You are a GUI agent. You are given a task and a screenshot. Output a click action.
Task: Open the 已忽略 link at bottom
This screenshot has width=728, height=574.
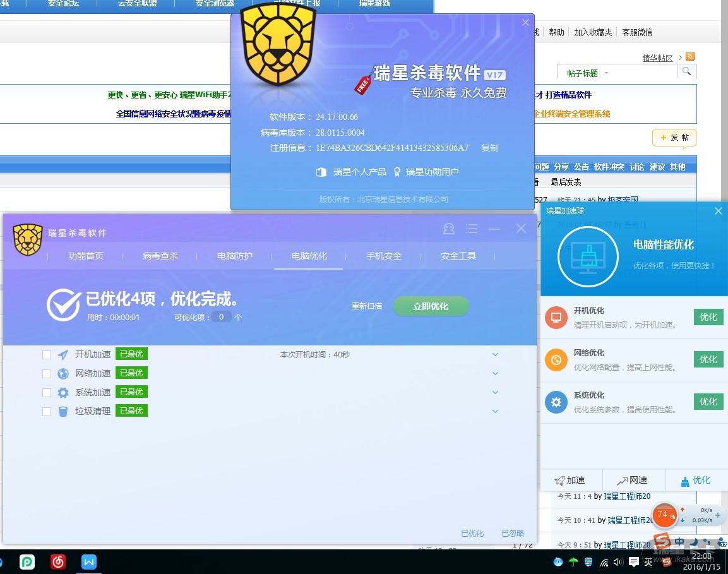tap(513, 533)
